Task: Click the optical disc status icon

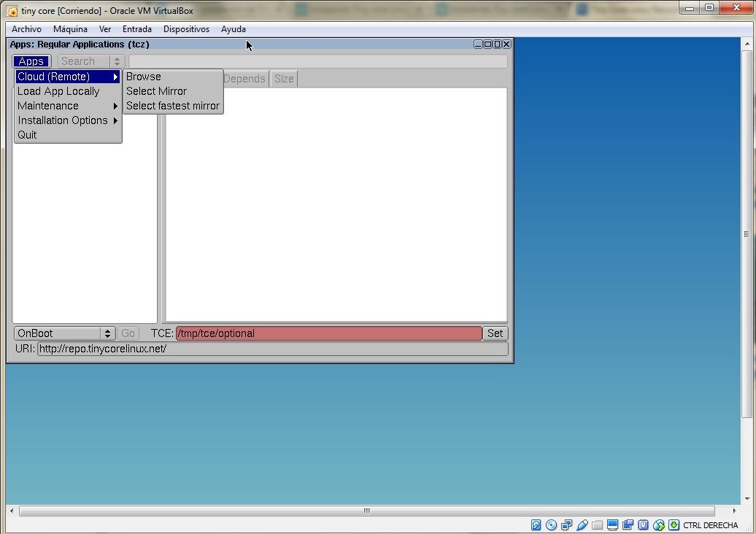Action: point(551,525)
